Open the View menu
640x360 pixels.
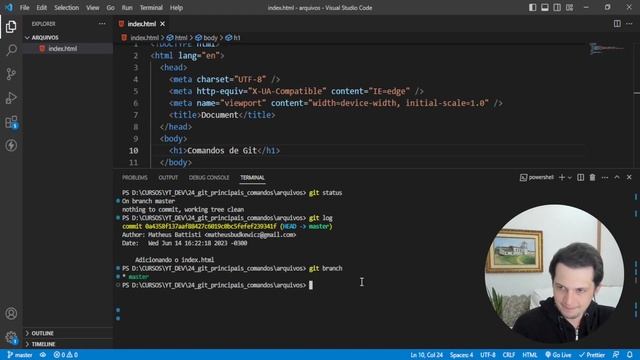tap(93, 8)
